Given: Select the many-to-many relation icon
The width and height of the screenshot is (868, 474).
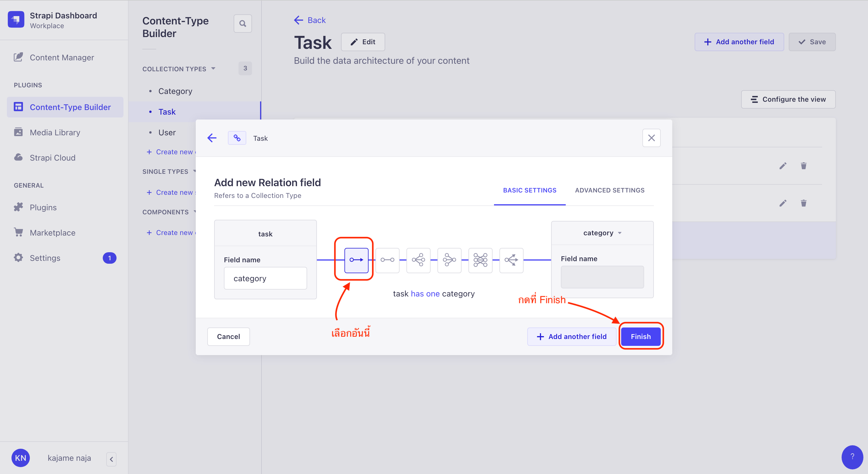Looking at the screenshot, I should (480, 260).
